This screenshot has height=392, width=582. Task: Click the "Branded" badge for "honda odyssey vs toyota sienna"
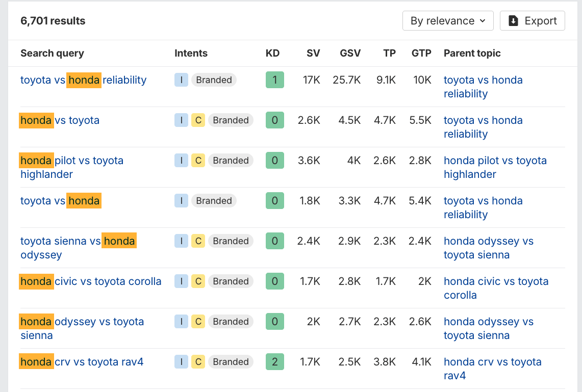tap(231, 321)
